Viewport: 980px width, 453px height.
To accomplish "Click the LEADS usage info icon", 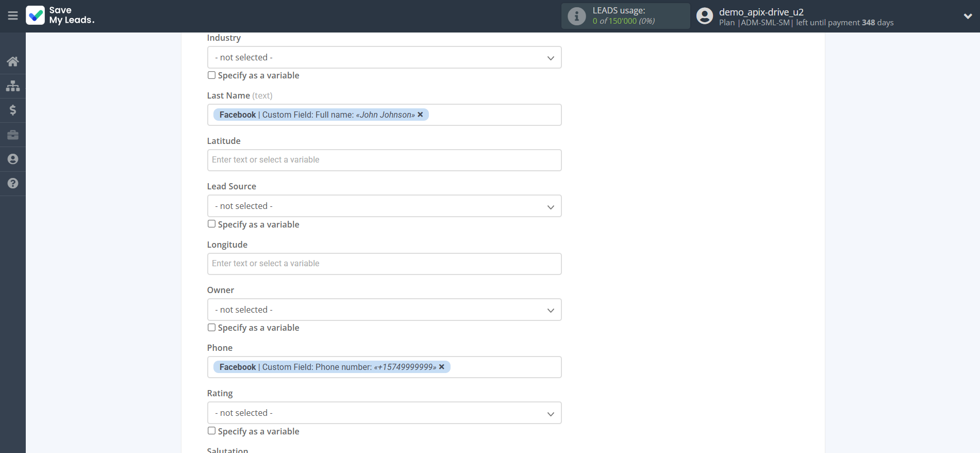I will [576, 17].
